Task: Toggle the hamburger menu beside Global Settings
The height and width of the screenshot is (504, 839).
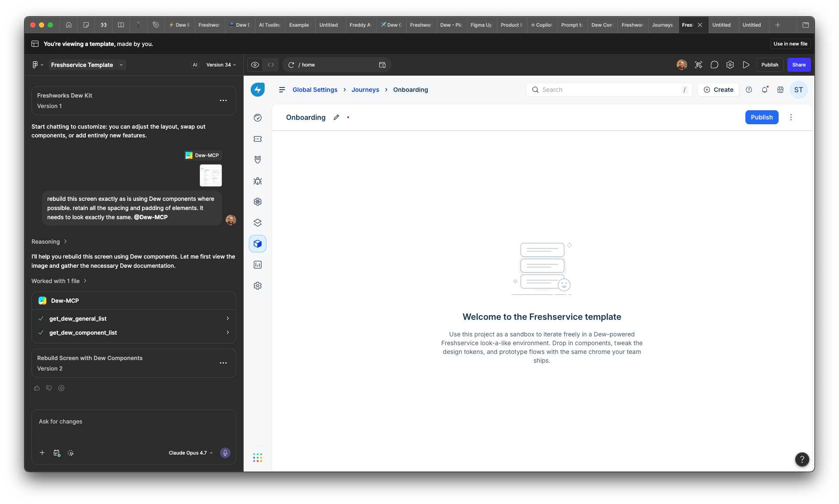Action: 282,90
